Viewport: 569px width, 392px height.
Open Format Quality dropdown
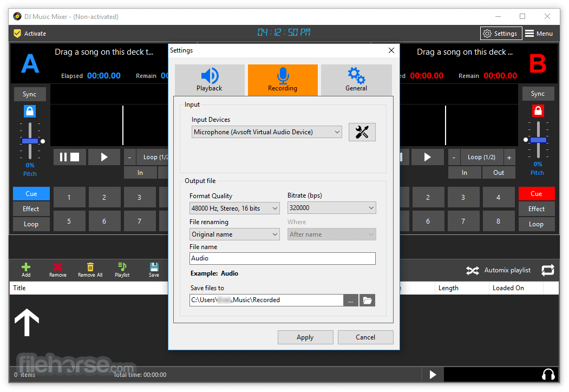coord(234,208)
